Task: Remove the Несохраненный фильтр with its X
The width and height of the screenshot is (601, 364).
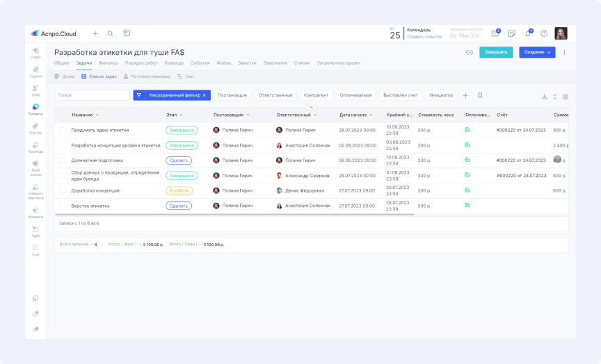Action: 205,95
